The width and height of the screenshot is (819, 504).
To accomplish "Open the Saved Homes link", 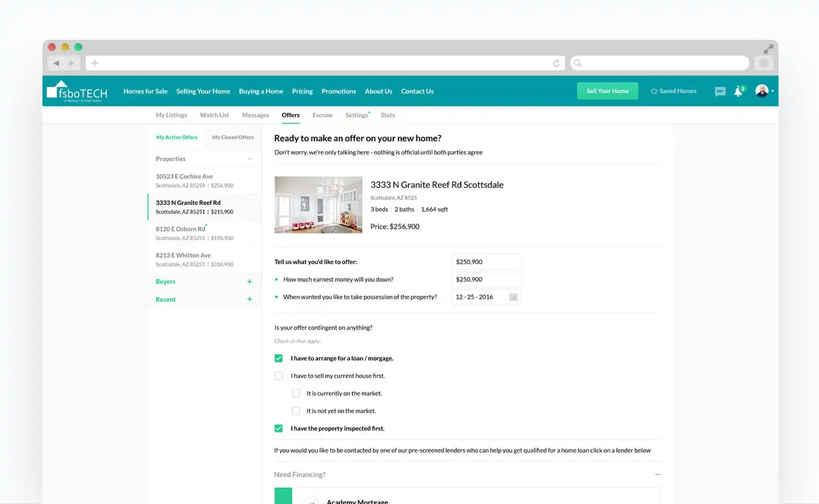I will pos(673,91).
